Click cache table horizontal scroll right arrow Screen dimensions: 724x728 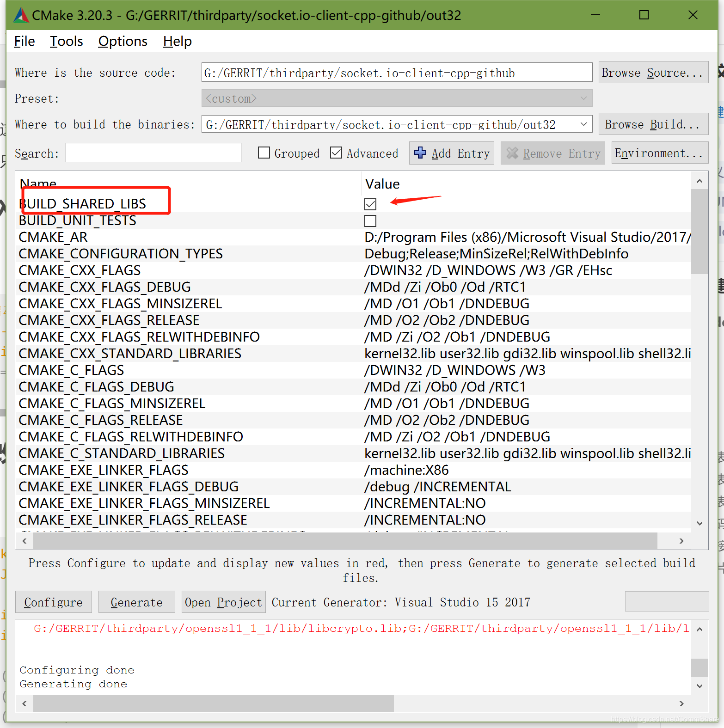(x=681, y=541)
